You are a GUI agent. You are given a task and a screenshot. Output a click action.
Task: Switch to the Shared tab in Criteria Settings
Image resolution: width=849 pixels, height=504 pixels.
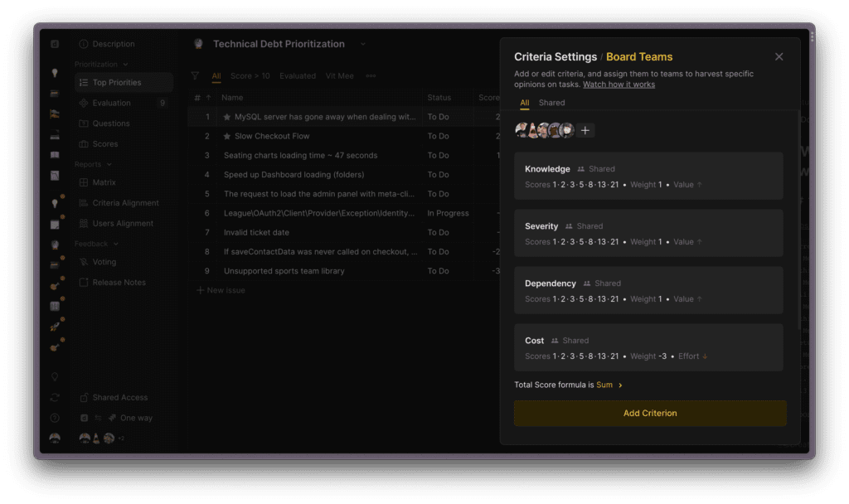[x=551, y=103]
